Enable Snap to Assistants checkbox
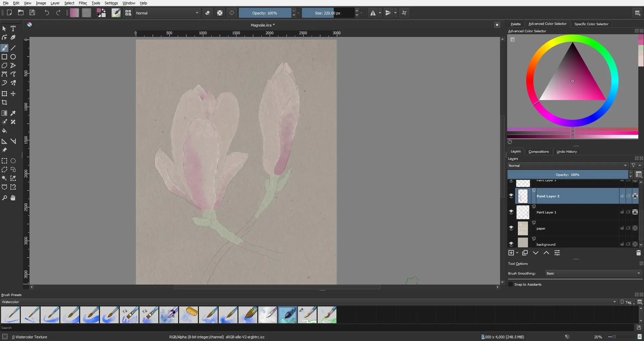Screen dimensions: 644x341 pyautogui.click(x=511, y=285)
